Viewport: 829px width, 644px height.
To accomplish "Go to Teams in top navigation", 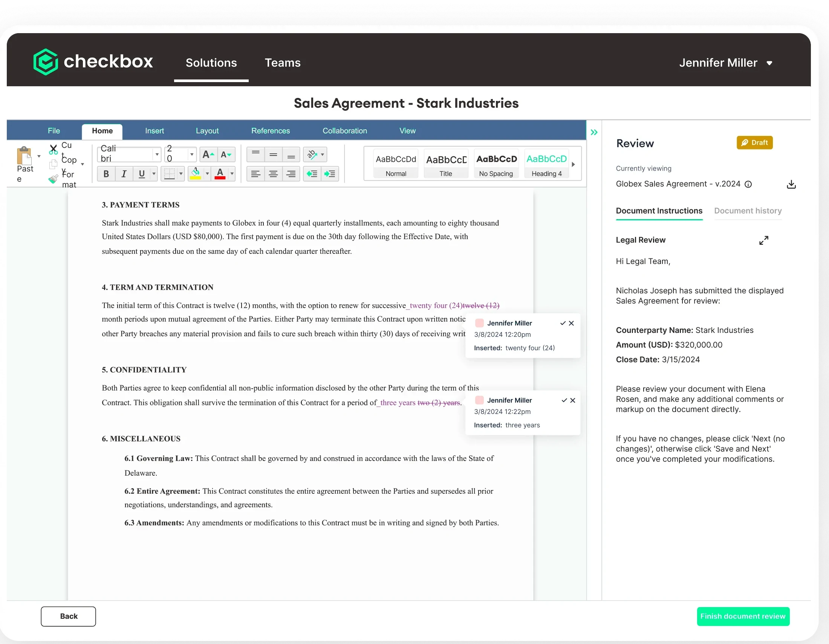I will coord(282,63).
